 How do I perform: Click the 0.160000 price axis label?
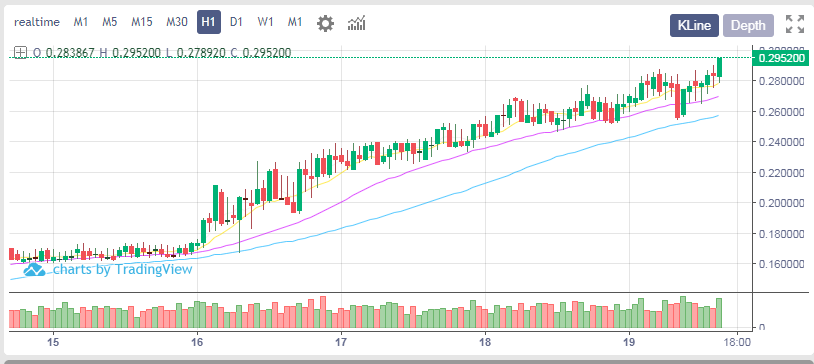(781, 264)
